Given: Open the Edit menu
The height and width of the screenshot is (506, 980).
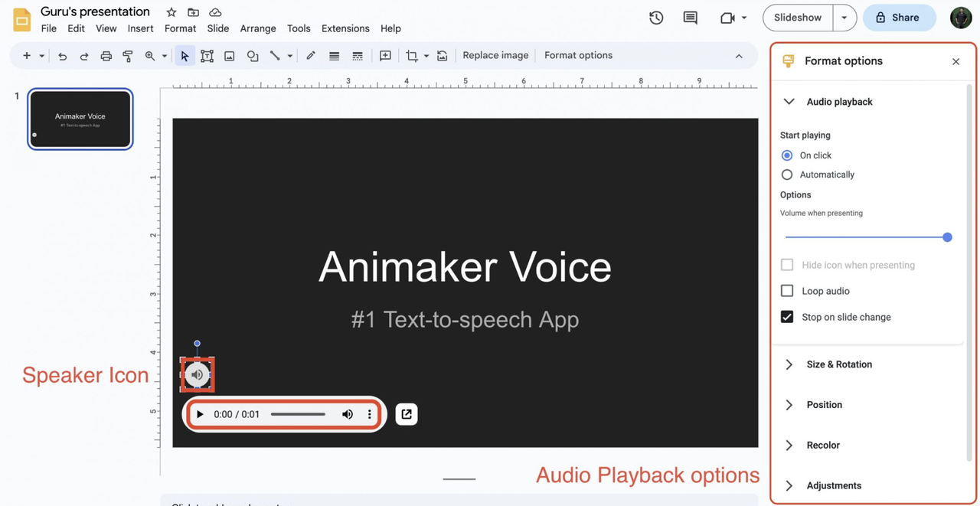Looking at the screenshot, I should (76, 28).
